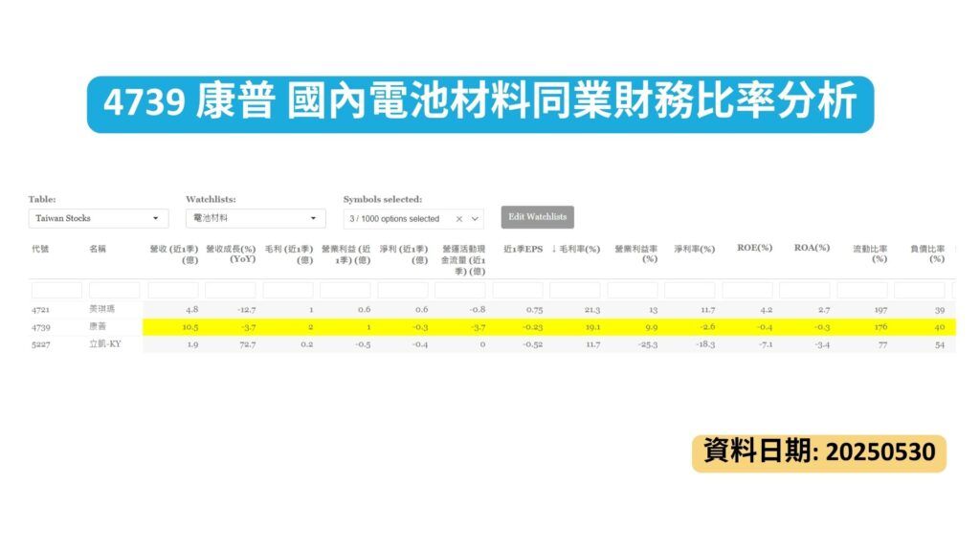Open the 電池材料 watchlist dropdown
Image resolution: width=980 pixels, height=551 pixels.
(254, 218)
